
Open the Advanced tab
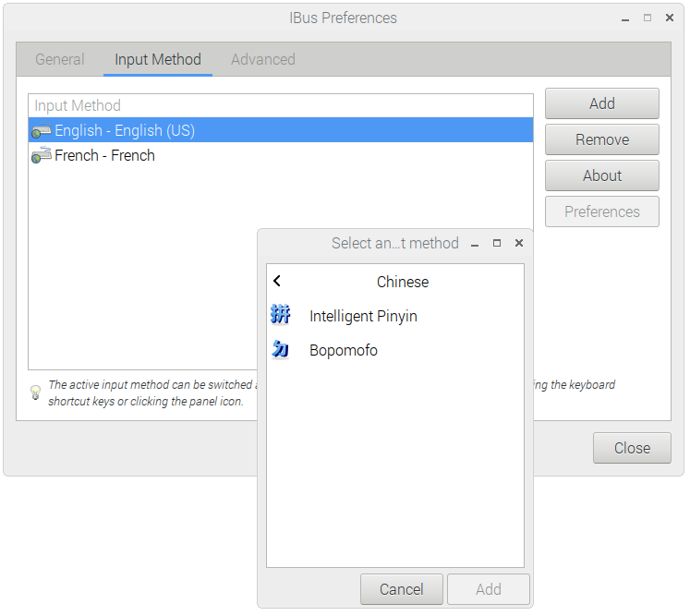(263, 59)
